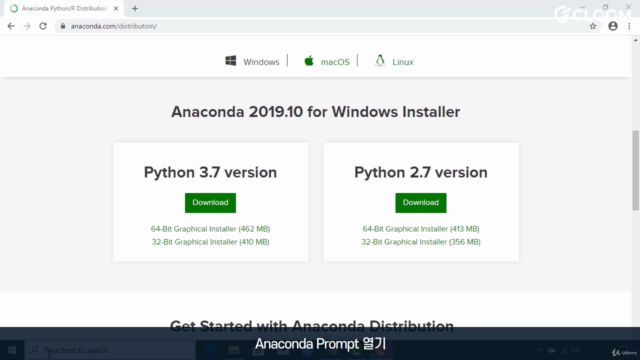Screen dimensions: 640x360
Task: Click the taskbar search box
Action: coord(110,350)
